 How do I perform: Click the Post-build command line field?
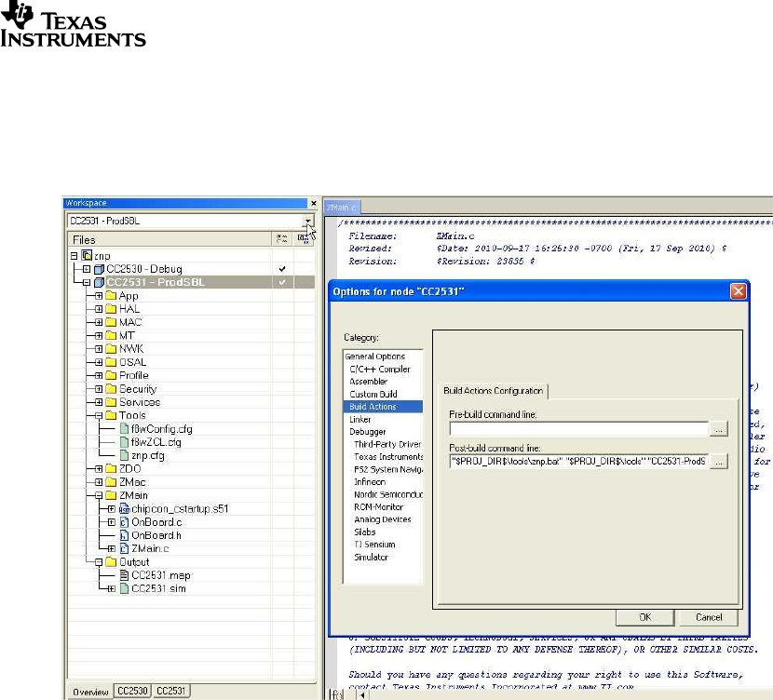click(578, 462)
